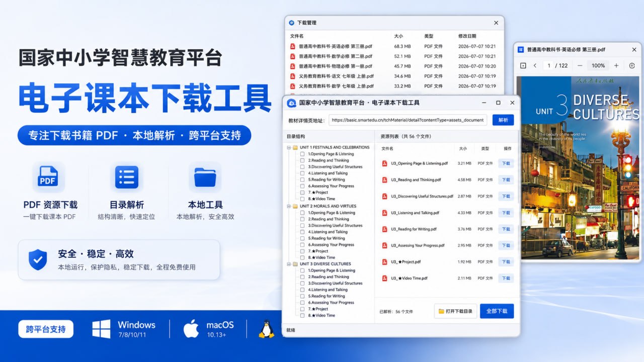
Task: Click the 操作 column header in the resource list
Action: click(x=507, y=149)
